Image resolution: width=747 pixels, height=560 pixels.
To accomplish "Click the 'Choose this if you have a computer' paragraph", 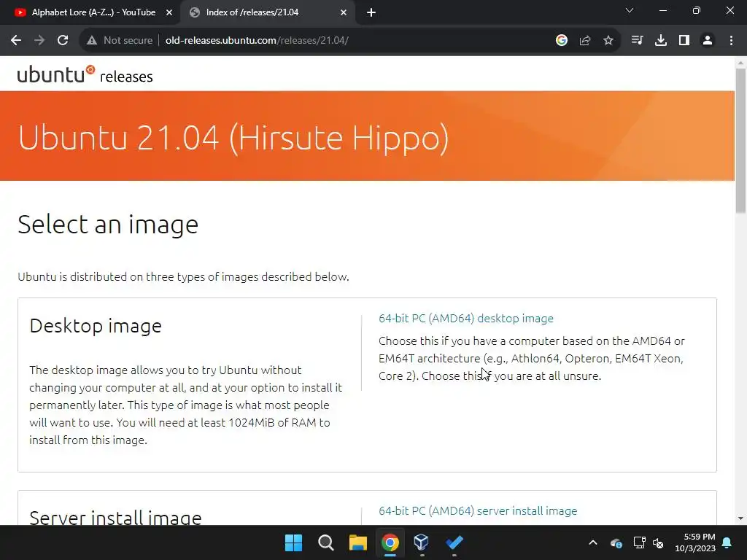I will click(532, 359).
